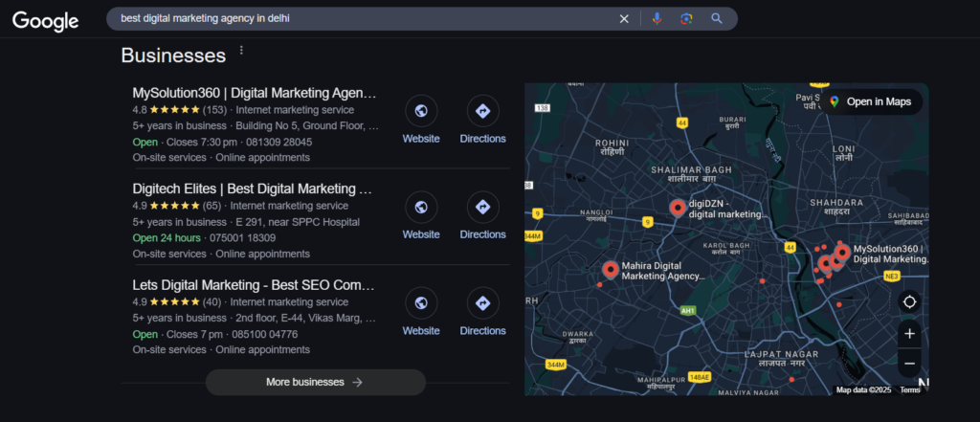Click Directions label under Digitech Elites
980x422 pixels.
[482, 234]
